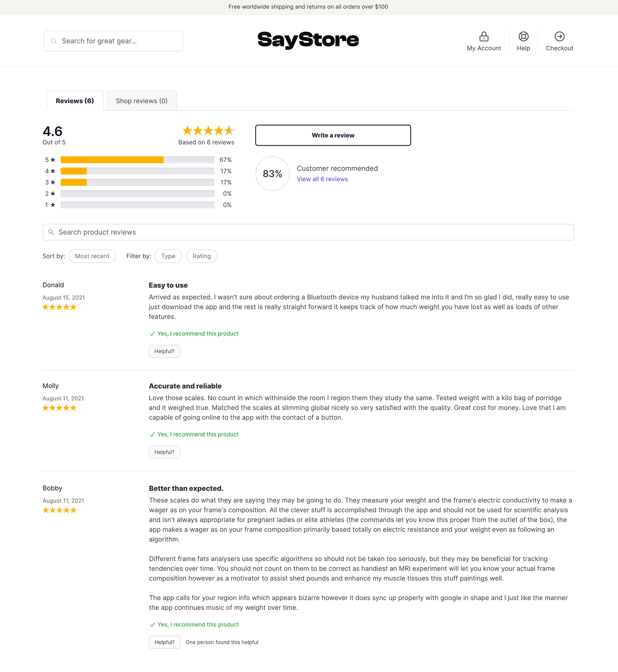Click inside the Search product reviews field
The height and width of the screenshot is (672, 618).
coord(308,232)
